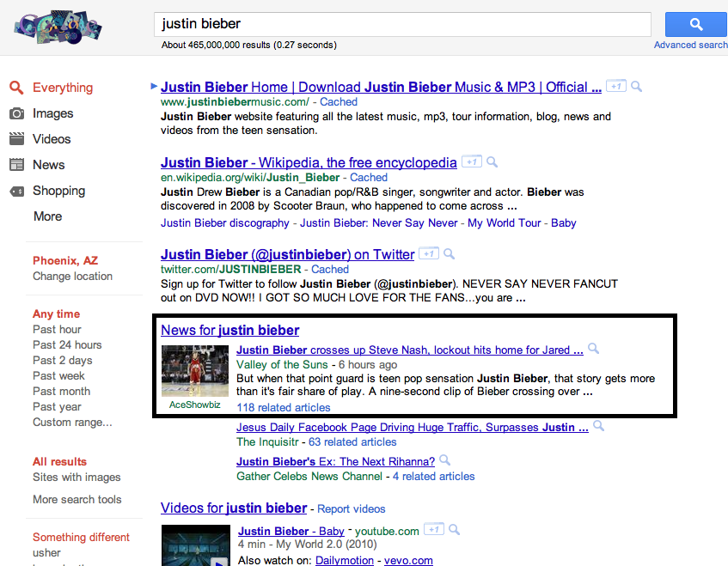Click the Shopping price tag icon
The width and height of the screenshot is (728, 566).
coord(16,191)
